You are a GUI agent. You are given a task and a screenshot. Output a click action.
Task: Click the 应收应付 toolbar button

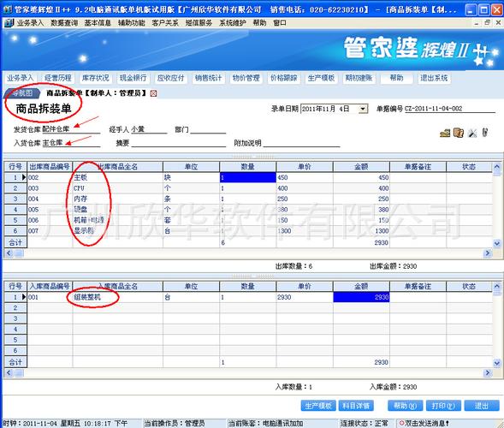(x=170, y=78)
